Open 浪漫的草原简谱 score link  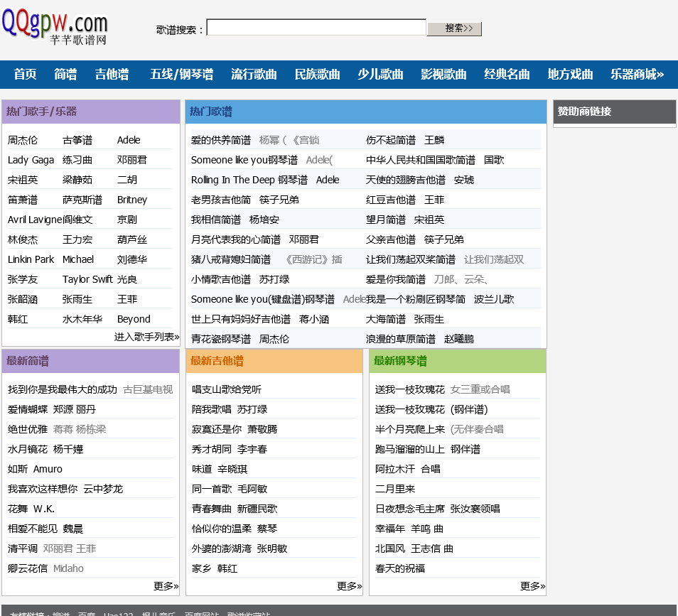[400, 339]
